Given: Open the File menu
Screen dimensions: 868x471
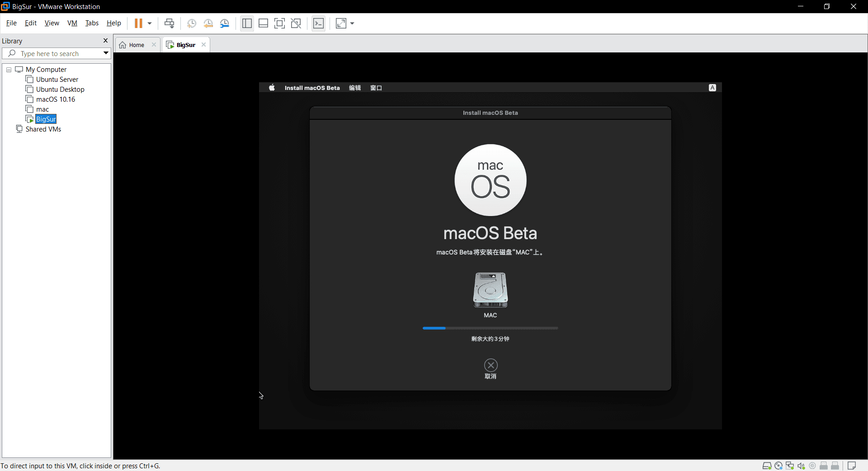Looking at the screenshot, I should tap(11, 23).
